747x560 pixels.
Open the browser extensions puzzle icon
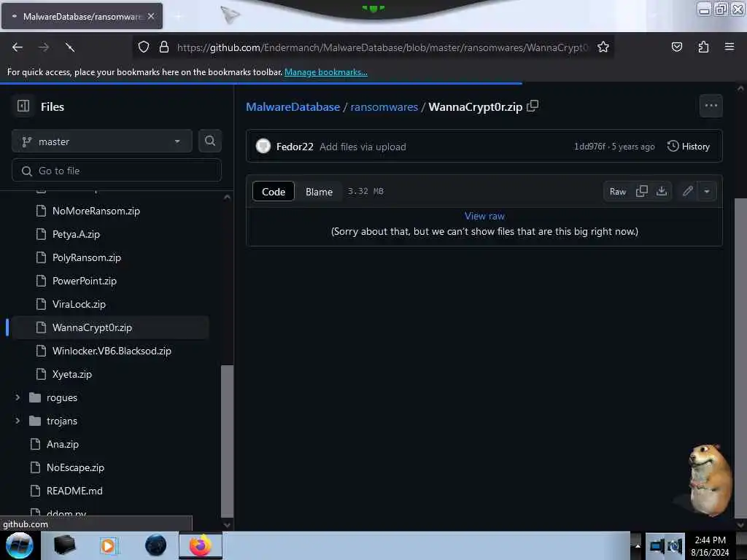(703, 47)
